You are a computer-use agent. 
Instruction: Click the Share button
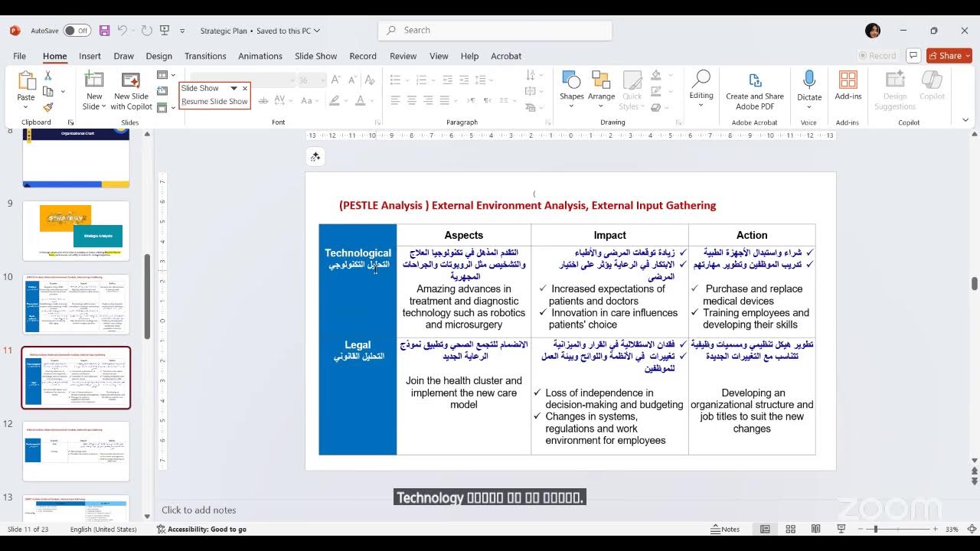949,56
